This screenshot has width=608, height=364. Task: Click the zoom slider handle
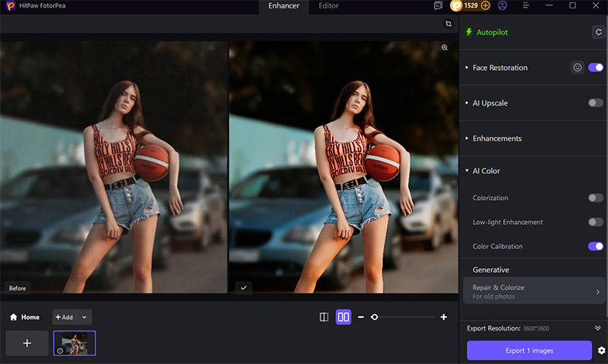(x=374, y=317)
